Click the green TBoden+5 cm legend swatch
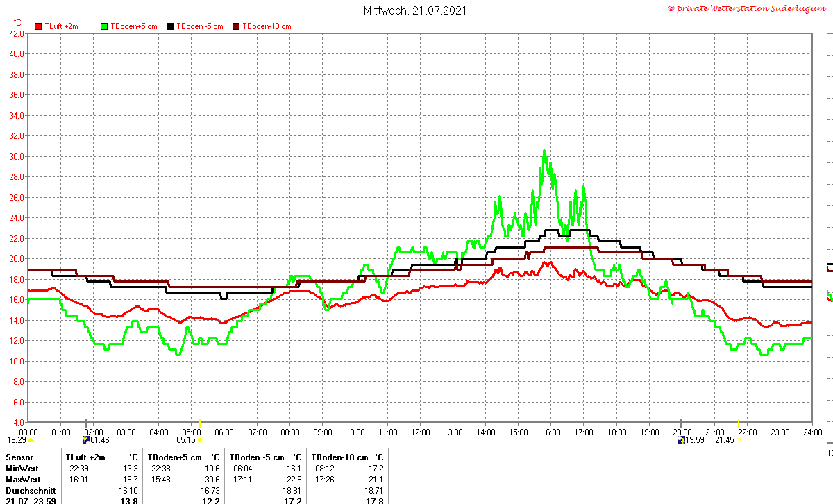 pyautogui.click(x=105, y=26)
